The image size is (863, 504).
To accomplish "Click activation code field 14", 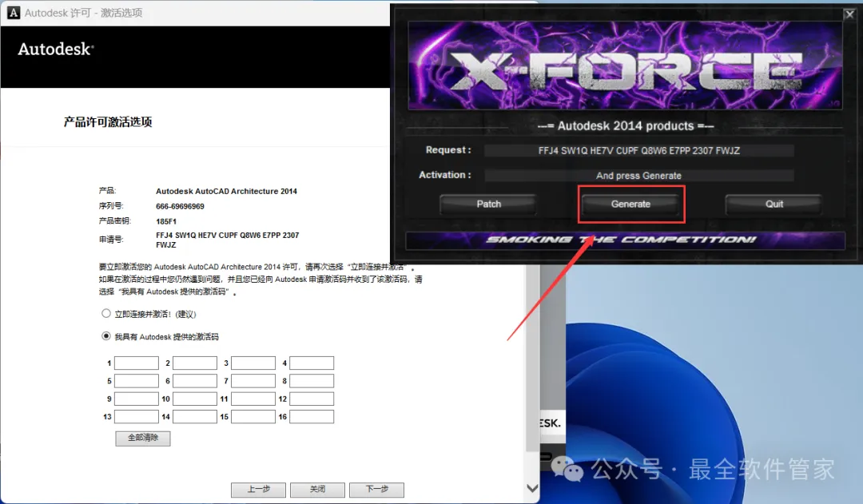I will coord(195,416).
